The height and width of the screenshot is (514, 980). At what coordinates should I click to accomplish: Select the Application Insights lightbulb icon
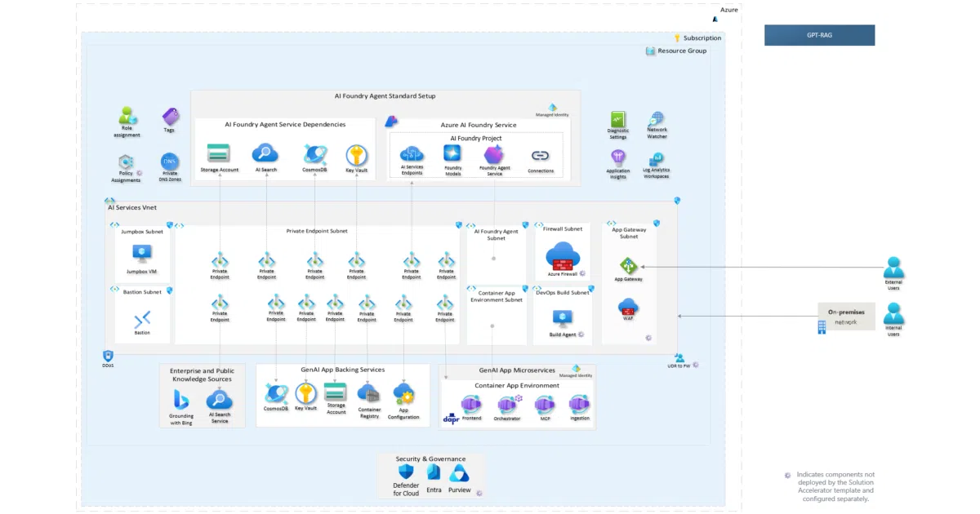point(618,157)
